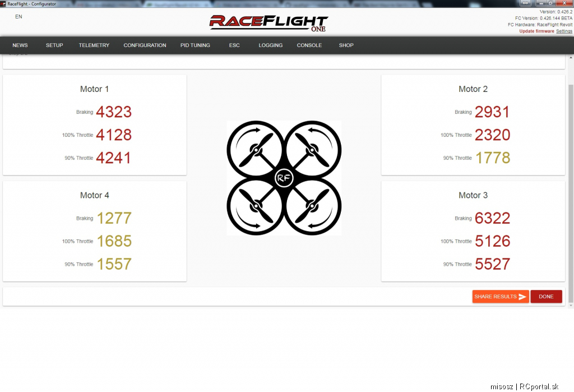This screenshot has height=392, width=574.
Task: Click the vertical scrollbar thumb
Action: [x=571, y=193]
